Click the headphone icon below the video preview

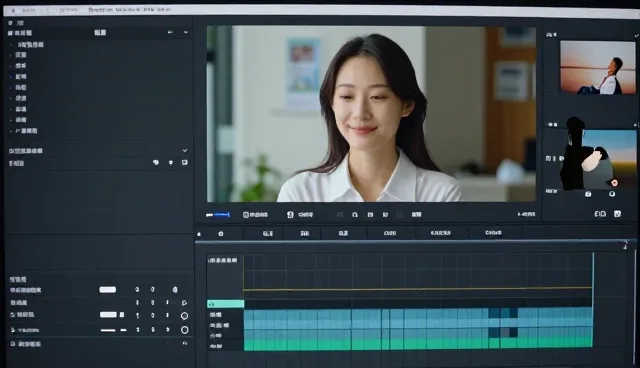point(355,215)
